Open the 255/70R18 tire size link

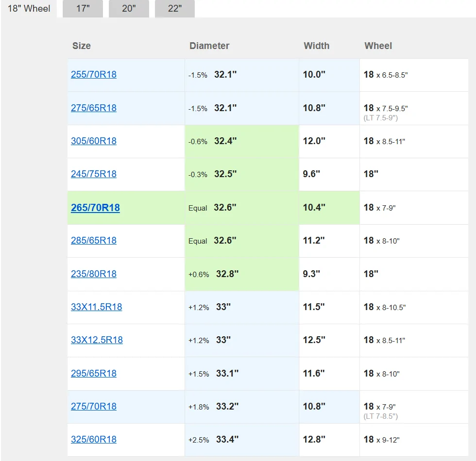[94, 75]
